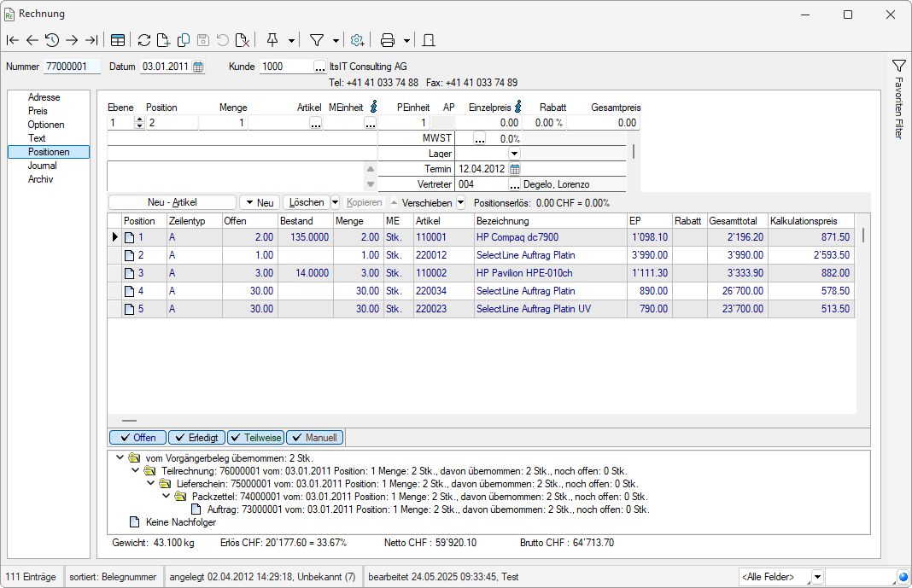The height and width of the screenshot is (588, 912).
Task: Create a new document record
Action: point(163,40)
